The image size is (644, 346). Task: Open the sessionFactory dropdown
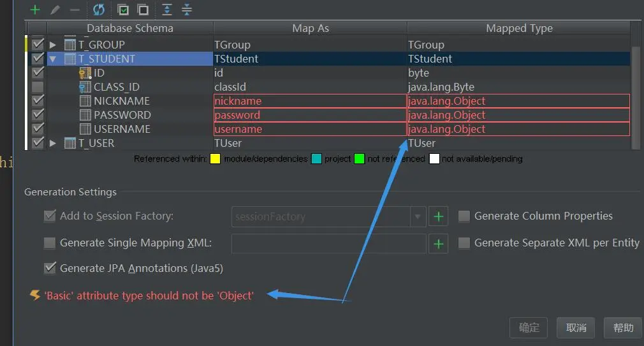[418, 216]
